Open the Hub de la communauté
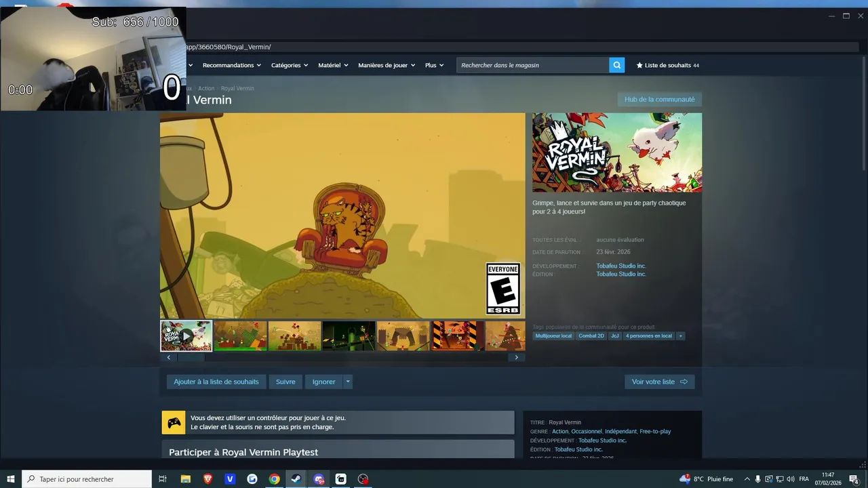The width and height of the screenshot is (868, 488). coord(659,100)
